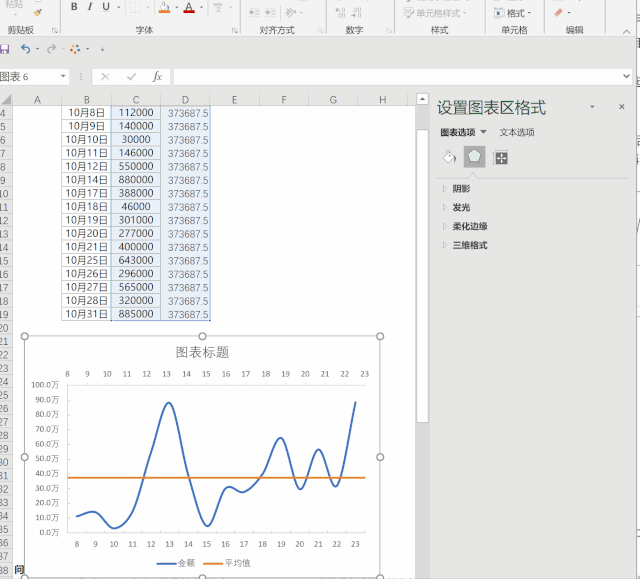
Task: Click the select-all corner triangle
Action: click(6, 100)
